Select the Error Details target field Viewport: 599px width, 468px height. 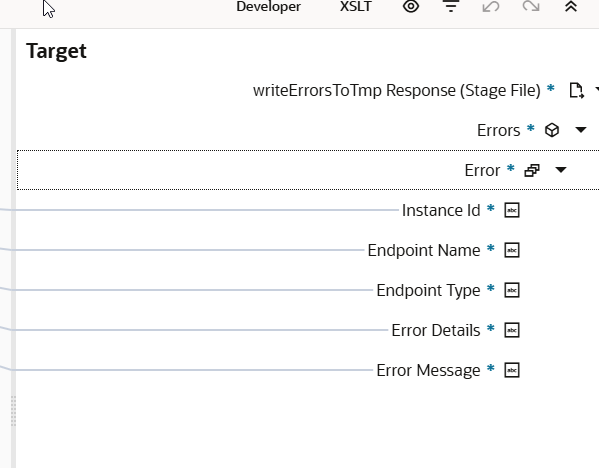point(435,330)
